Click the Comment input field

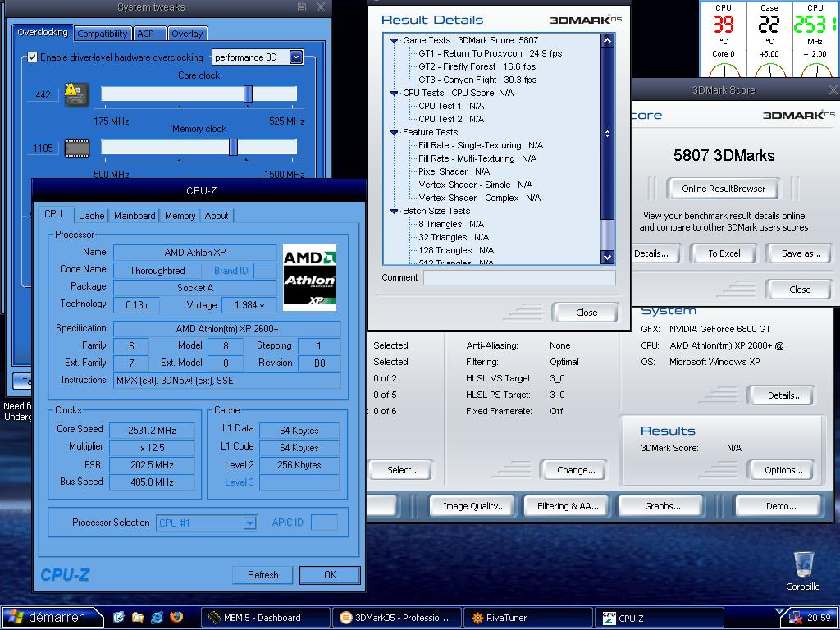(x=519, y=277)
